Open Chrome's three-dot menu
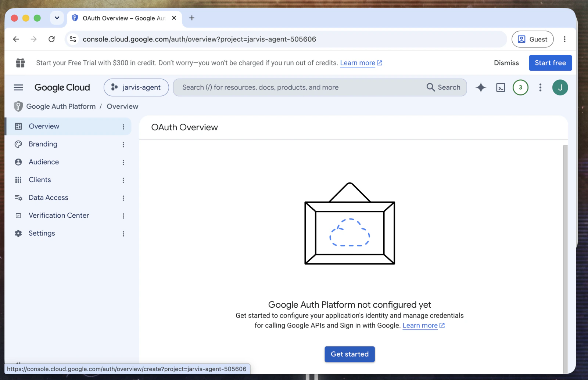Viewport: 588px width, 380px height. (565, 39)
